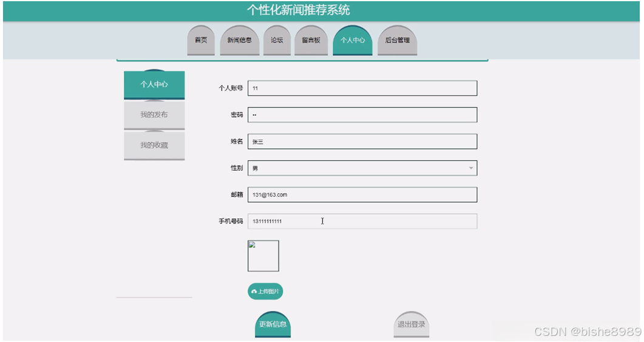Click the 性别 field label

pyautogui.click(x=237, y=168)
